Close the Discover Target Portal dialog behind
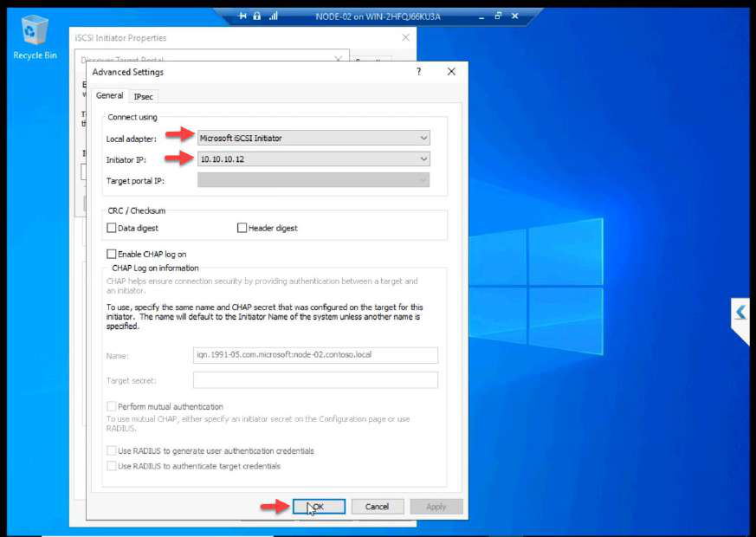 point(338,59)
